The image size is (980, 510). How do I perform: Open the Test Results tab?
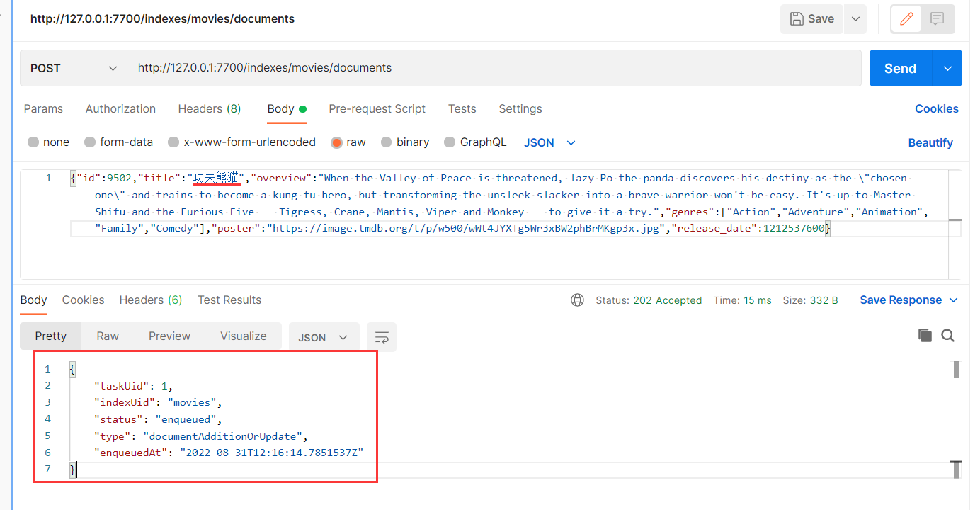(229, 300)
